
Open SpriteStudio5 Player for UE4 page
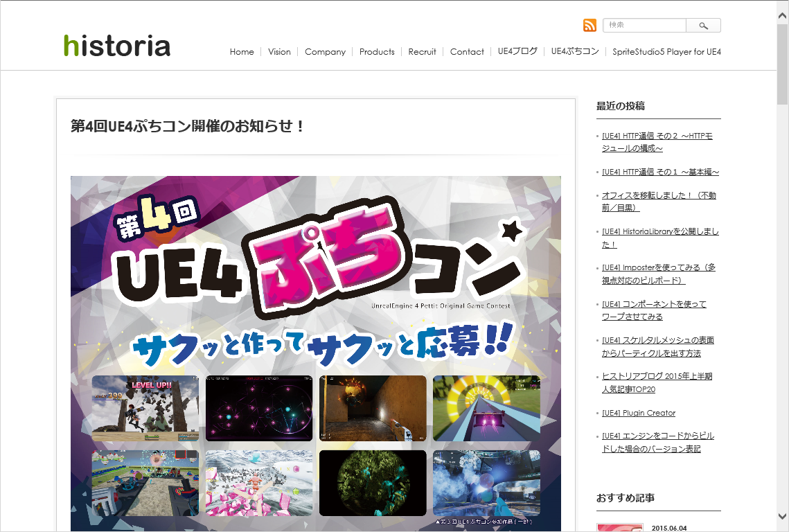(x=666, y=51)
